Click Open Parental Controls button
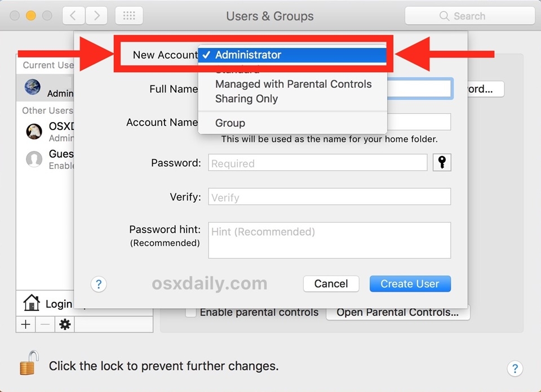 tap(397, 312)
